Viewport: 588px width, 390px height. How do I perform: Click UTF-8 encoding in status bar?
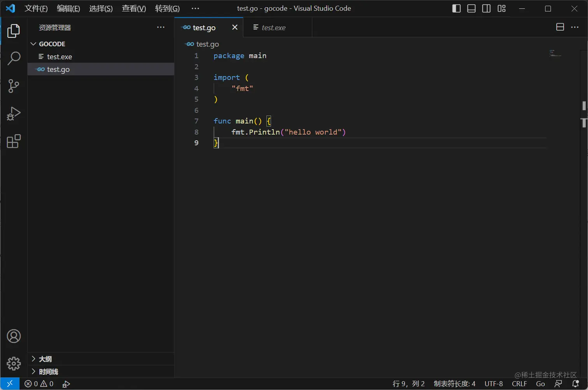click(493, 384)
